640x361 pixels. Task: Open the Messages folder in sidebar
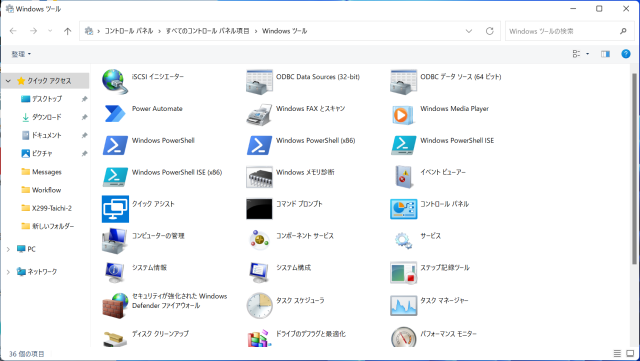pos(47,172)
